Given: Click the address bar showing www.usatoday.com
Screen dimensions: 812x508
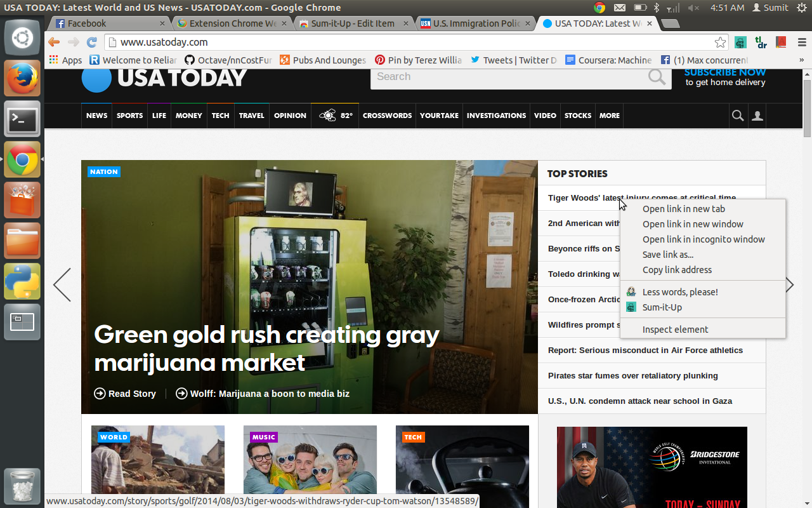Looking at the screenshot, I should (416, 43).
